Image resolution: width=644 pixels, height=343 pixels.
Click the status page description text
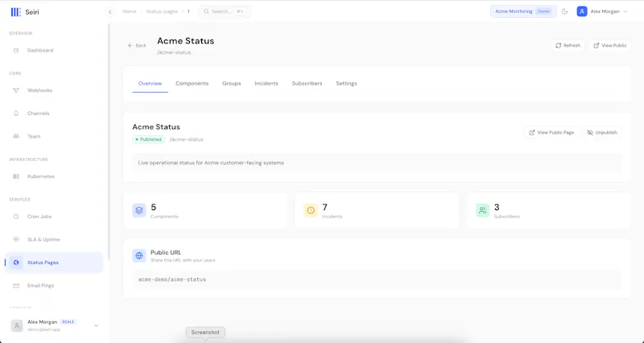coord(211,163)
